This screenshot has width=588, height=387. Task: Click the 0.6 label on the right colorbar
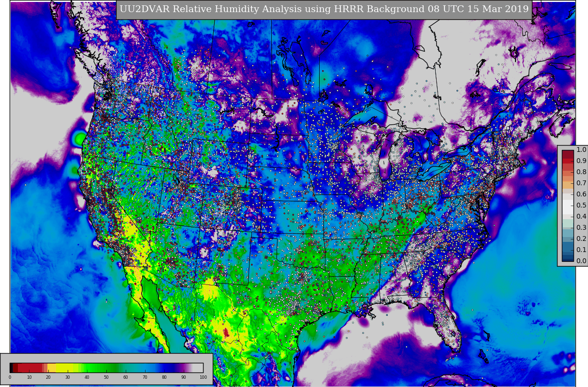[581, 194]
